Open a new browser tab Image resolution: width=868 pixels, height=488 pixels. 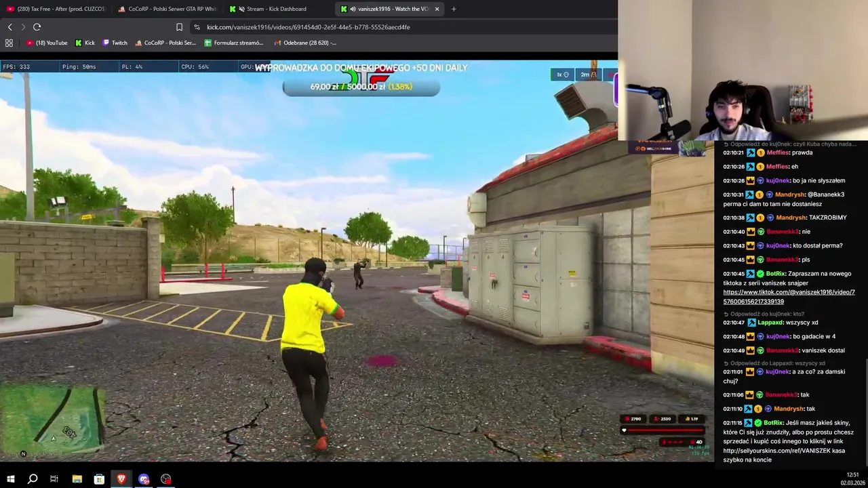[x=454, y=9]
